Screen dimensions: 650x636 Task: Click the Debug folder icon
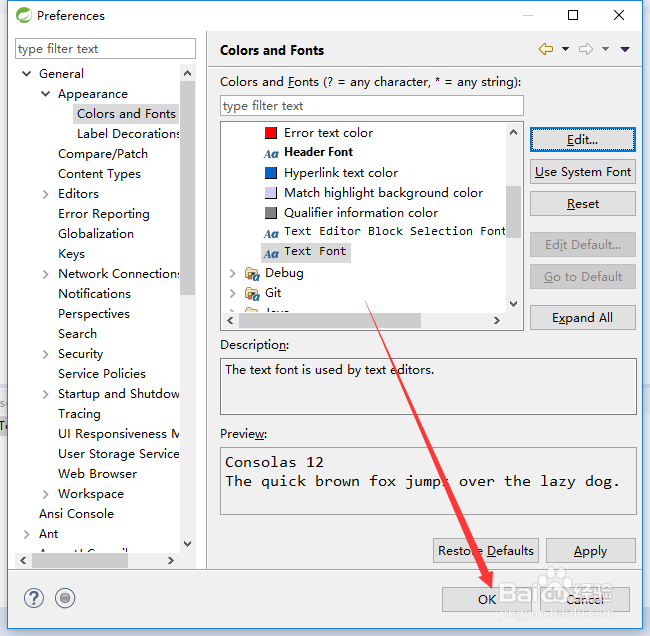point(252,273)
